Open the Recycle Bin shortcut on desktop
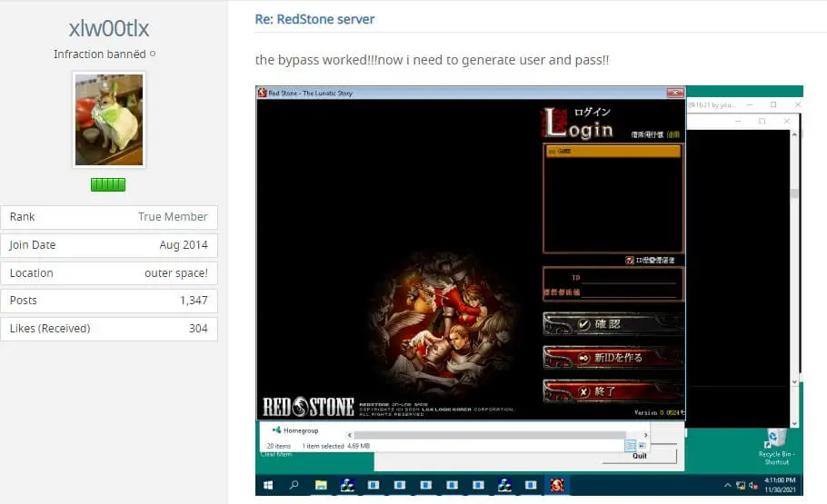The width and height of the screenshot is (827, 504). pyautogui.click(x=774, y=442)
